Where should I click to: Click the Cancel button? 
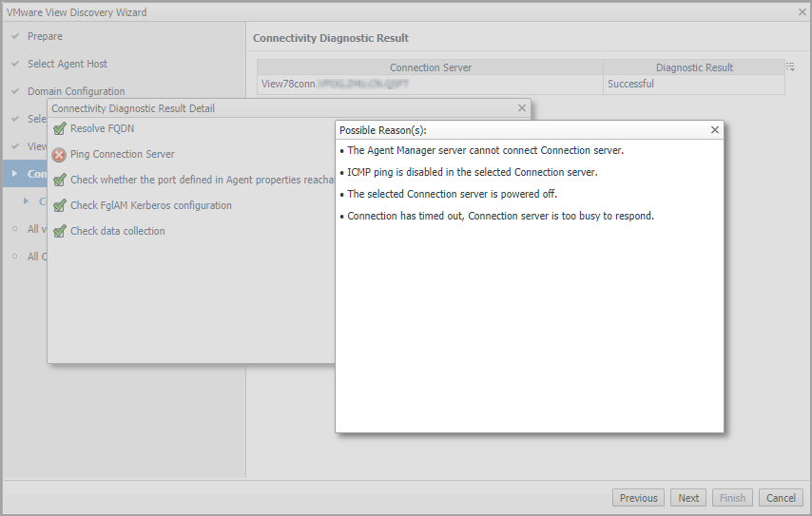781,498
